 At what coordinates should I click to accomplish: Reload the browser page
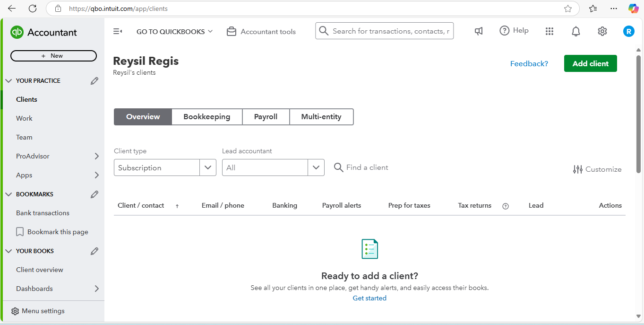33,9
